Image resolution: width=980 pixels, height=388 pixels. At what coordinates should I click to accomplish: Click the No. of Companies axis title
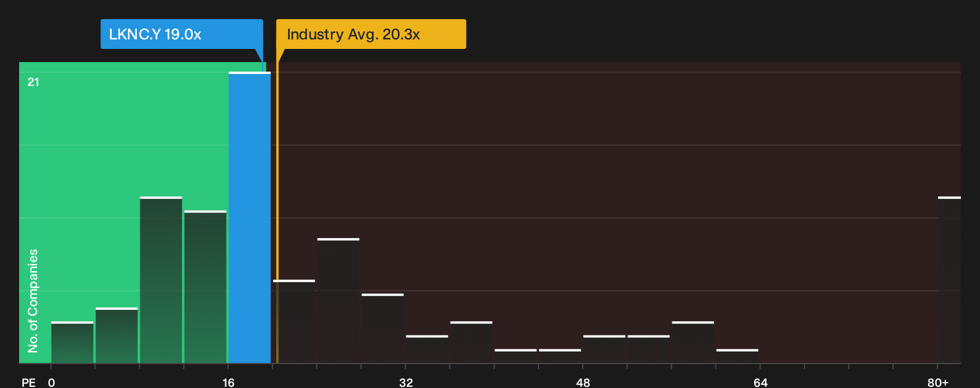(x=33, y=300)
